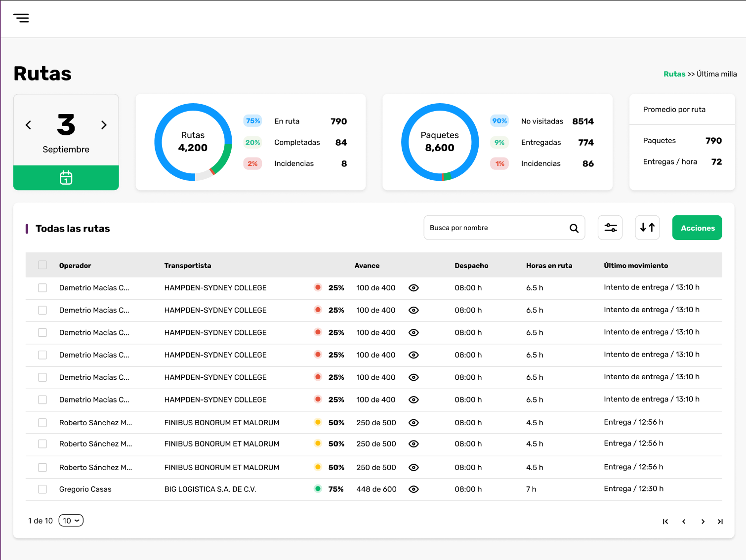746x560 pixels.
Task: Jump to first page of table
Action: tap(665, 521)
